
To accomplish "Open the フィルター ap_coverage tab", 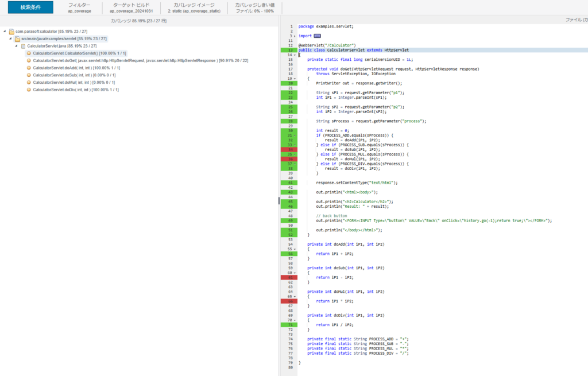I will (79, 7).
